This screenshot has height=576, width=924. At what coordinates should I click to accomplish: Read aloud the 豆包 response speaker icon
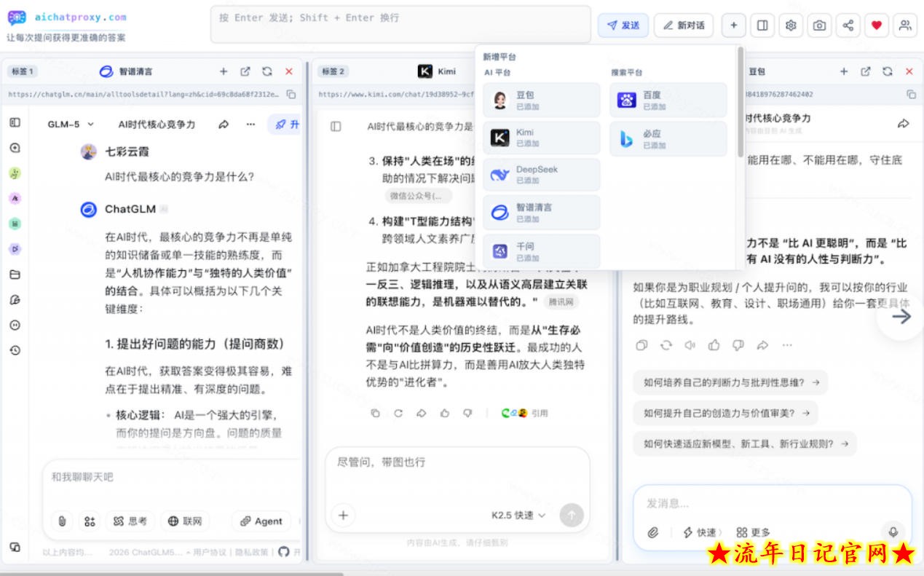pyautogui.click(x=689, y=345)
